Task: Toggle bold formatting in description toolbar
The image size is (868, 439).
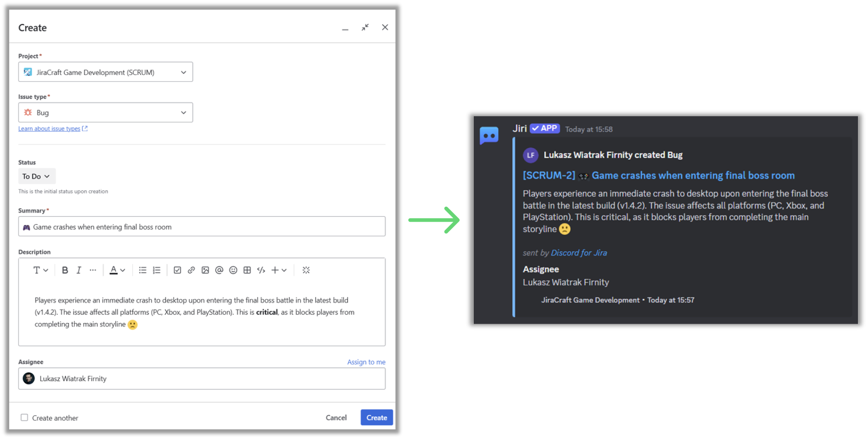Action: [65, 270]
